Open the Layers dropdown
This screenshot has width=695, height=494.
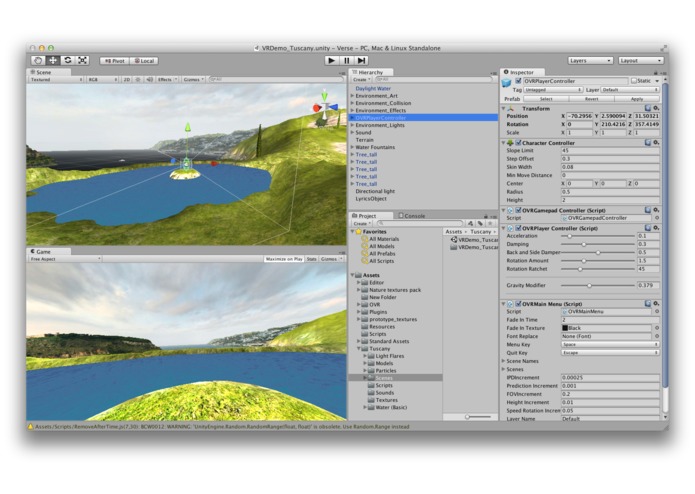point(590,61)
